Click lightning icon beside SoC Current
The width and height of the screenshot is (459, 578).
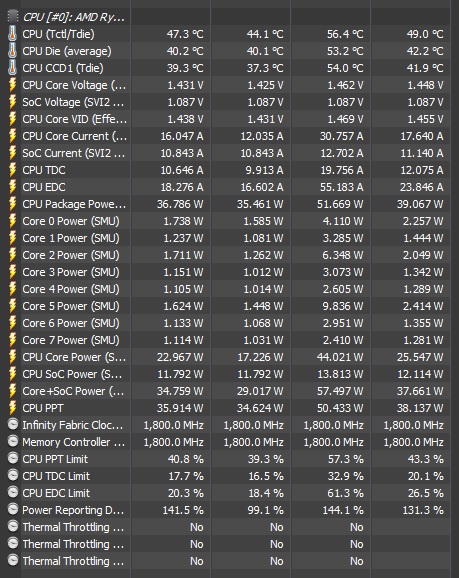(13, 153)
